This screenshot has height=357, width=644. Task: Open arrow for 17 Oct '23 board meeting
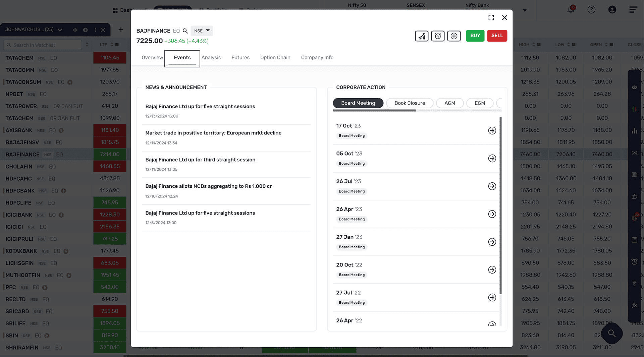pos(492,130)
